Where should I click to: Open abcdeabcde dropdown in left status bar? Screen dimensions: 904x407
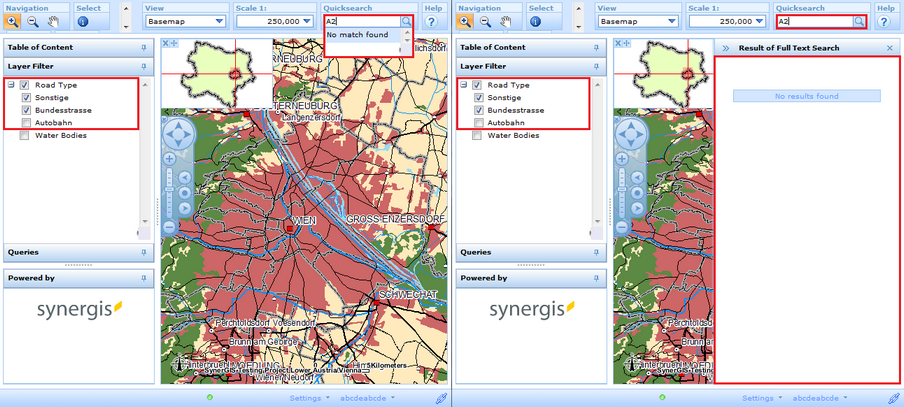[367, 398]
